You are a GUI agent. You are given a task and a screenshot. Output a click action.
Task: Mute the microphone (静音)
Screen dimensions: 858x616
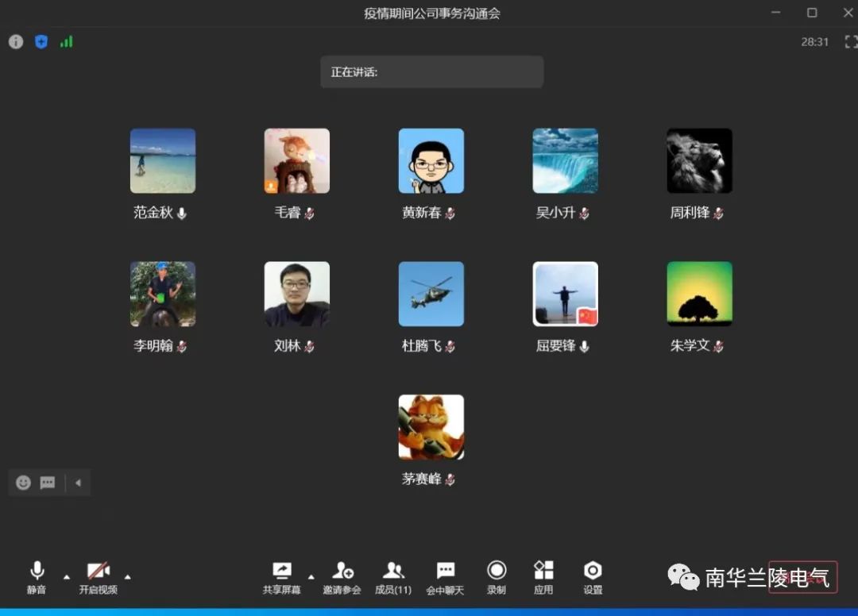tap(37, 576)
